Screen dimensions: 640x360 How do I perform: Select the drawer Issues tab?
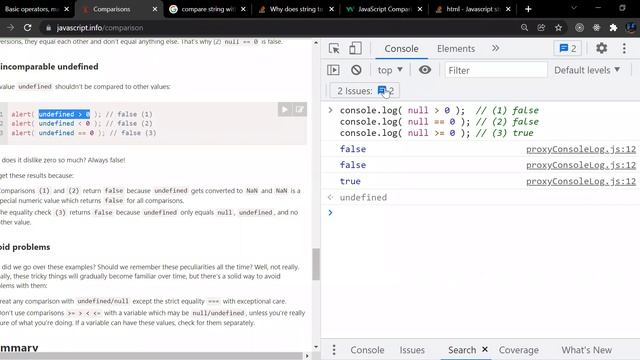coord(412,350)
